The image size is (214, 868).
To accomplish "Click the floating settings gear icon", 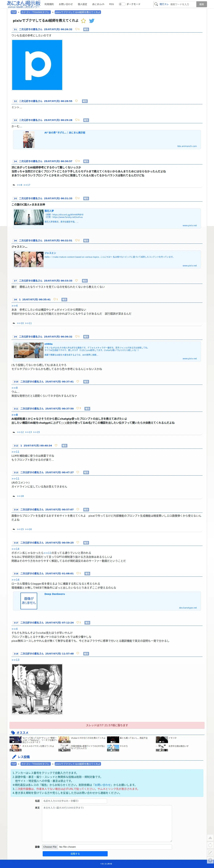I will tap(210, 860).
